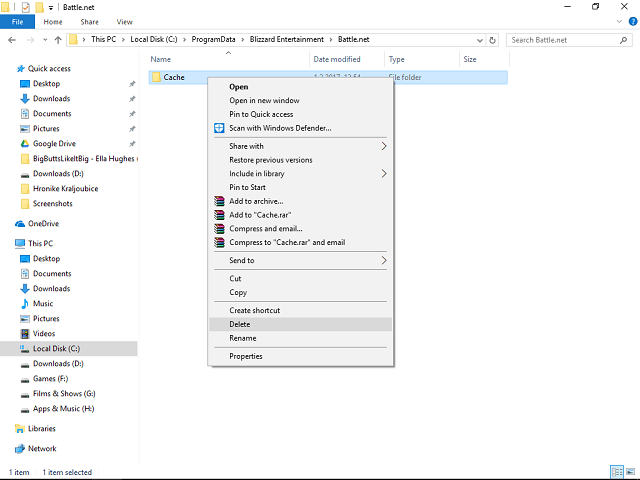Click the Blizzard Entertainment breadcrumb
Viewport: 640px width, 480px height.
point(287,40)
